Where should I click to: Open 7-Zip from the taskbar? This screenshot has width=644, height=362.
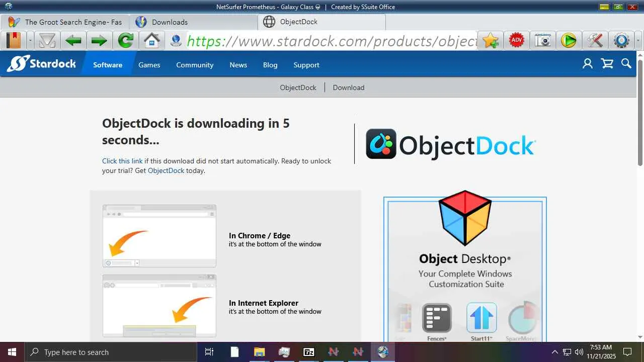[x=308, y=352]
